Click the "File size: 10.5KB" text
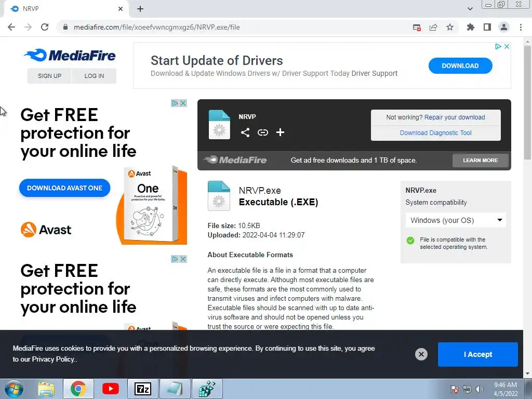The width and height of the screenshot is (532, 399). click(x=234, y=225)
